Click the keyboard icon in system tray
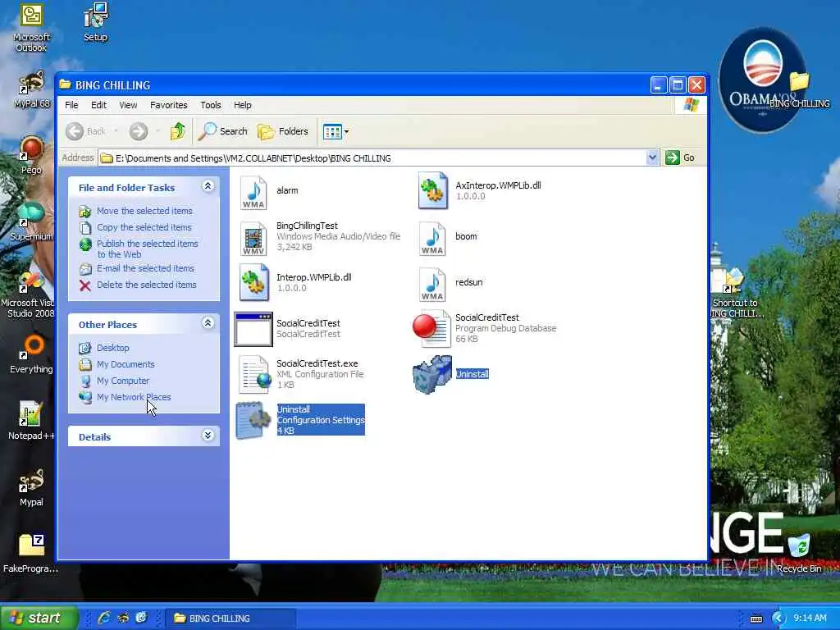The image size is (840, 630). 756,619
